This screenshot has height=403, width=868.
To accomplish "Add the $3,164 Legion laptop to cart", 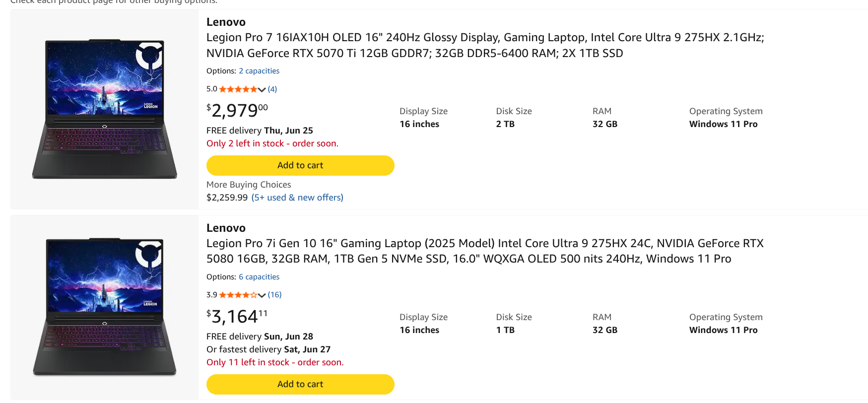I will point(300,384).
